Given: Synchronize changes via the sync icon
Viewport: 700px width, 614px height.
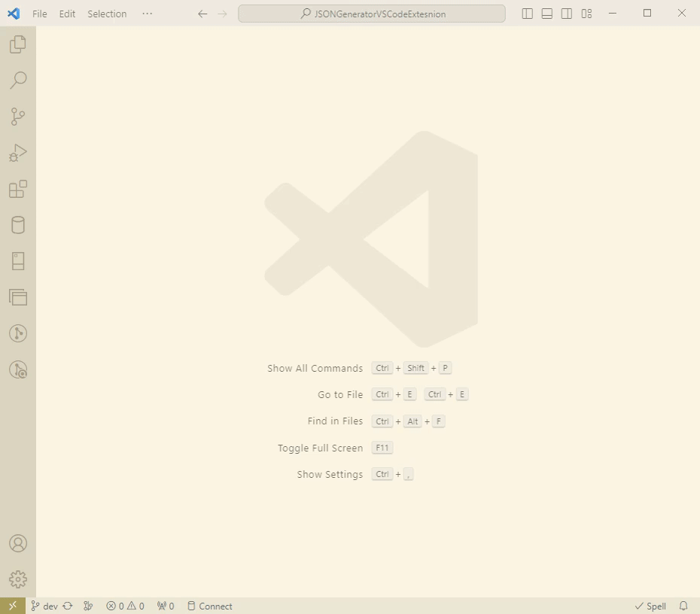Looking at the screenshot, I should coord(68,606).
